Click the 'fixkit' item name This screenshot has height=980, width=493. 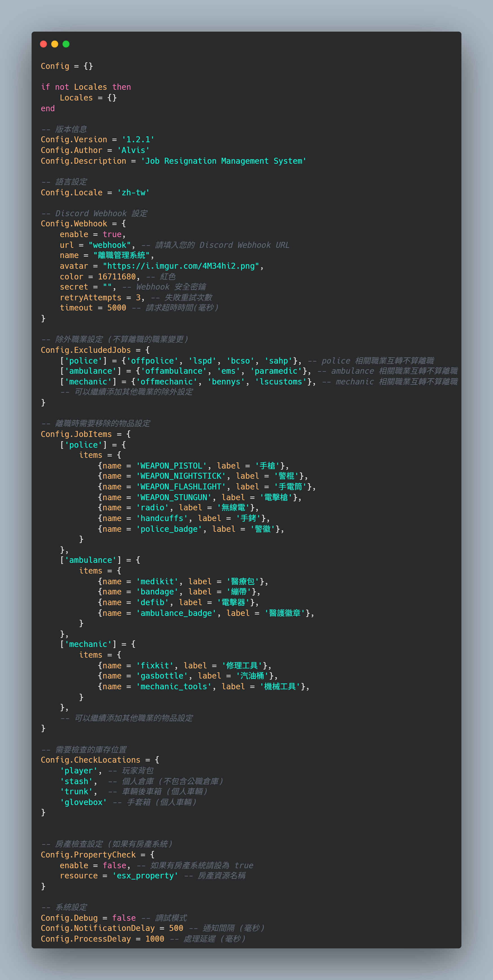(155, 665)
